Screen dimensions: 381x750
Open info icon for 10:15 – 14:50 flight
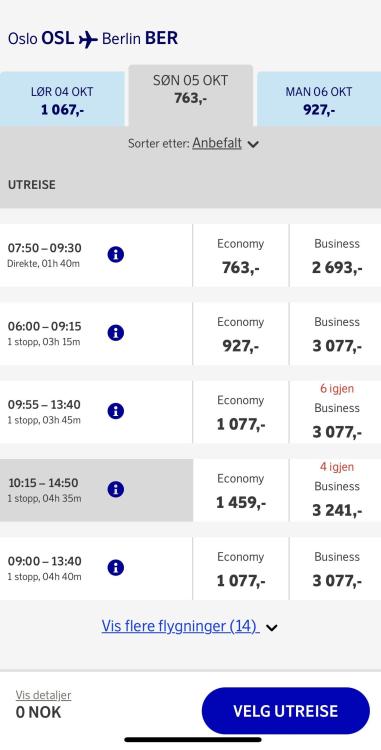(x=116, y=489)
